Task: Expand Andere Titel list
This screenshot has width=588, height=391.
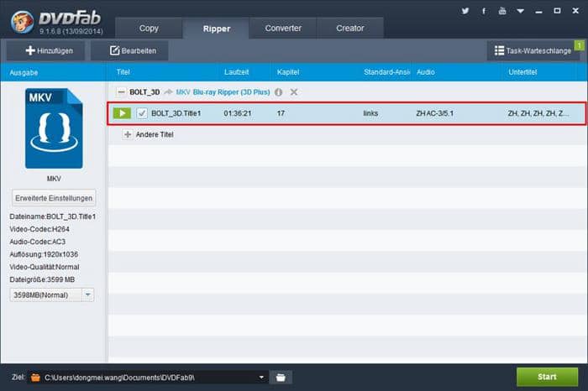Action: (x=128, y=134)
